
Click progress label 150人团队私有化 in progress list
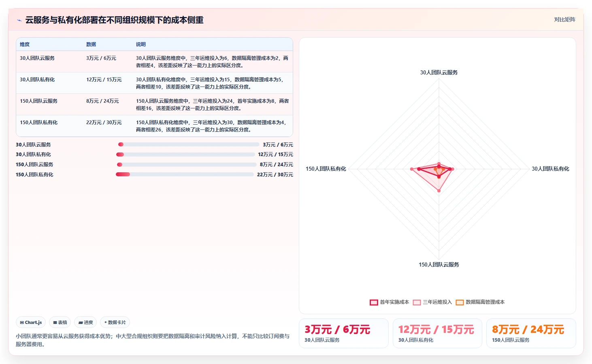click(34, 175)
